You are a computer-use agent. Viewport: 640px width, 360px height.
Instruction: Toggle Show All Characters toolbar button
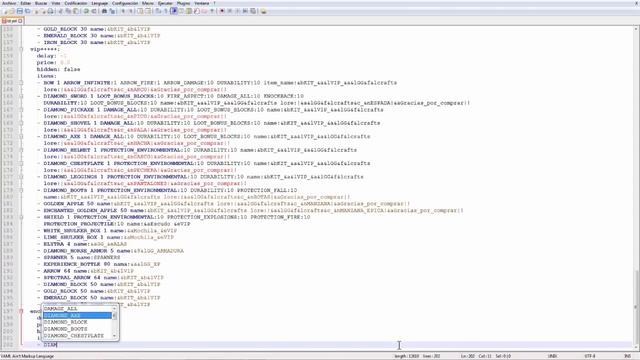[x=166, y=11]
